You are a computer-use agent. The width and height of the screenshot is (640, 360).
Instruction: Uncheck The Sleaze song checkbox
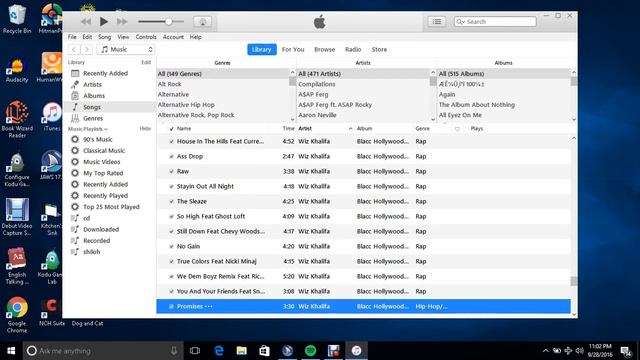171,202
